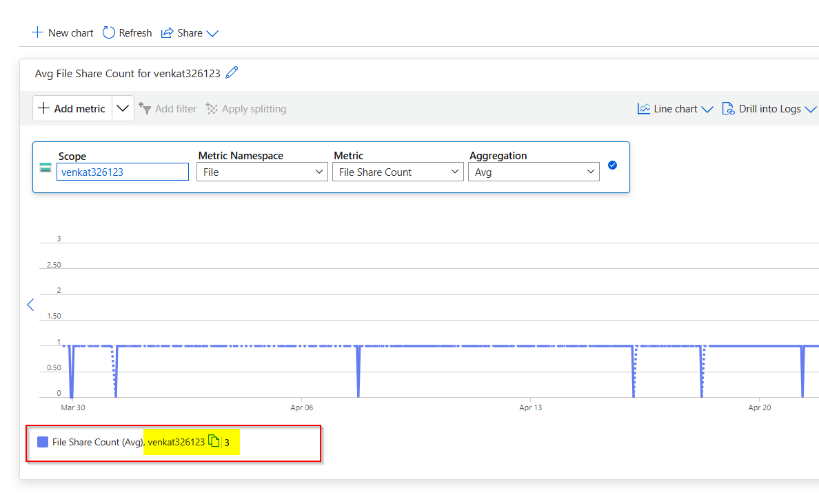819x504 pixels.
Task: Click the Add metric button
Action: click(72, 109)
